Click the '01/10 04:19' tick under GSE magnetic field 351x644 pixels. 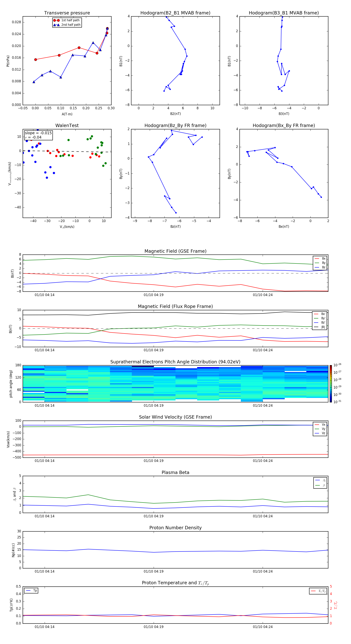pos(153,295)
